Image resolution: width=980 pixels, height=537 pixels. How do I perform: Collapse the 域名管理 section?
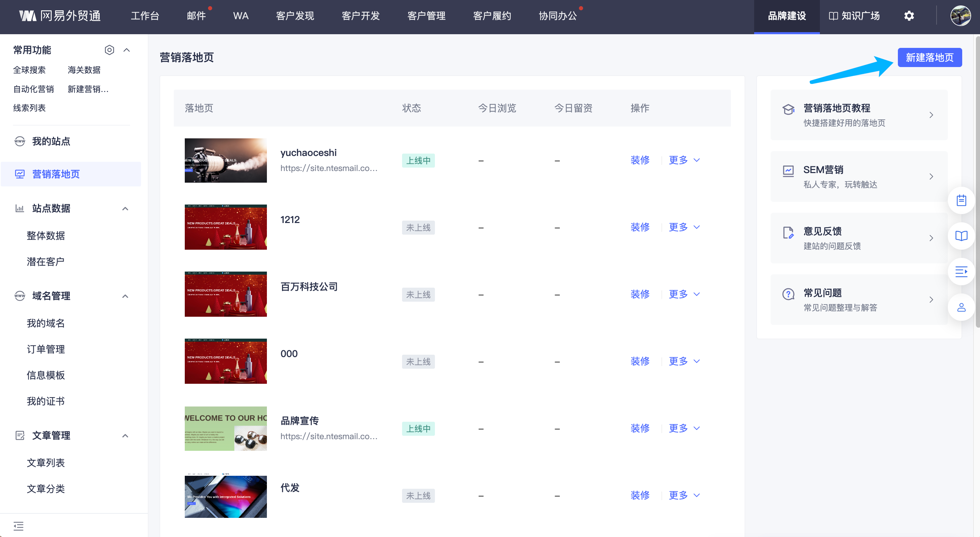pos(125,296)
